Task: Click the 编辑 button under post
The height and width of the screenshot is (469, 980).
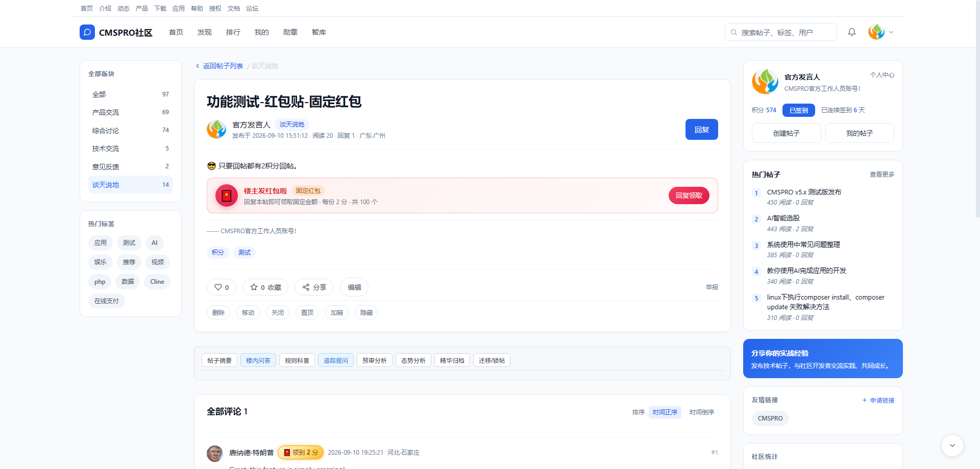Action: 354,287
